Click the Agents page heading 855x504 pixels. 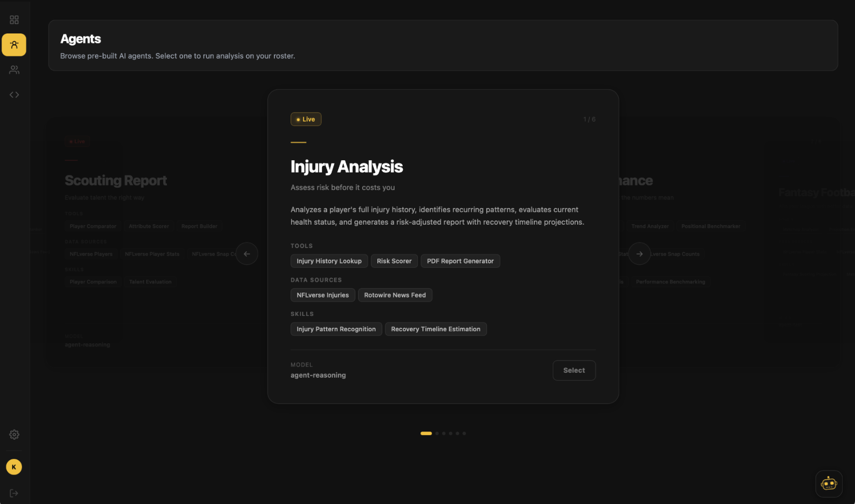click(81, 39)
